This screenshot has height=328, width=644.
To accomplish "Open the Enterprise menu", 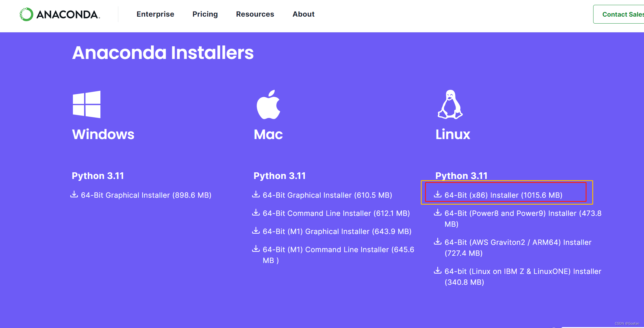I will (155, 14).
